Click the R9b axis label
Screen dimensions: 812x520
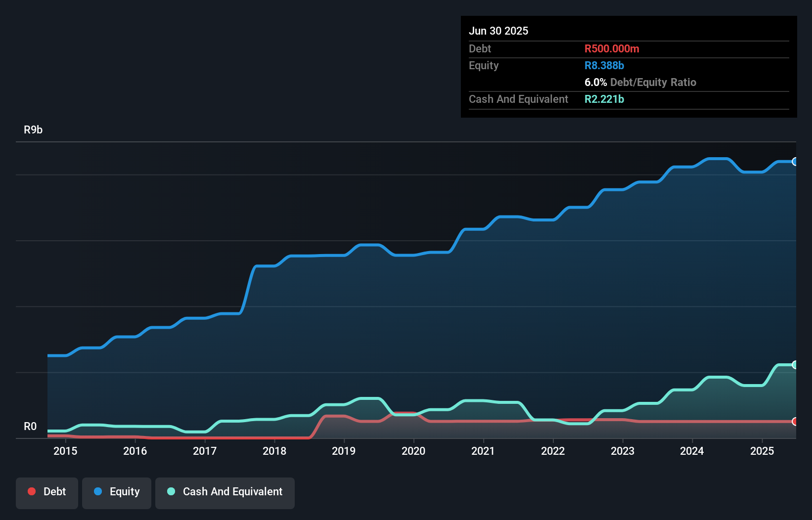pyautogui.click(x=33, y=130)
